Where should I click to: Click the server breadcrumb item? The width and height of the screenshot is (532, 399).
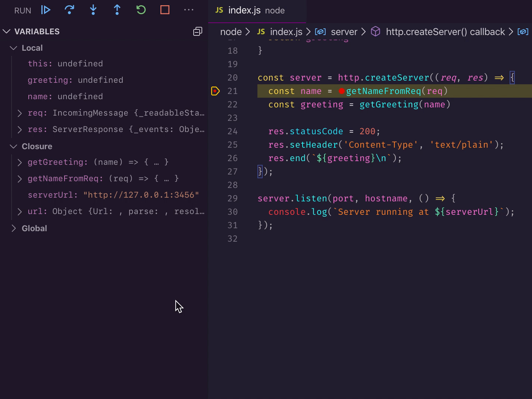344,32
